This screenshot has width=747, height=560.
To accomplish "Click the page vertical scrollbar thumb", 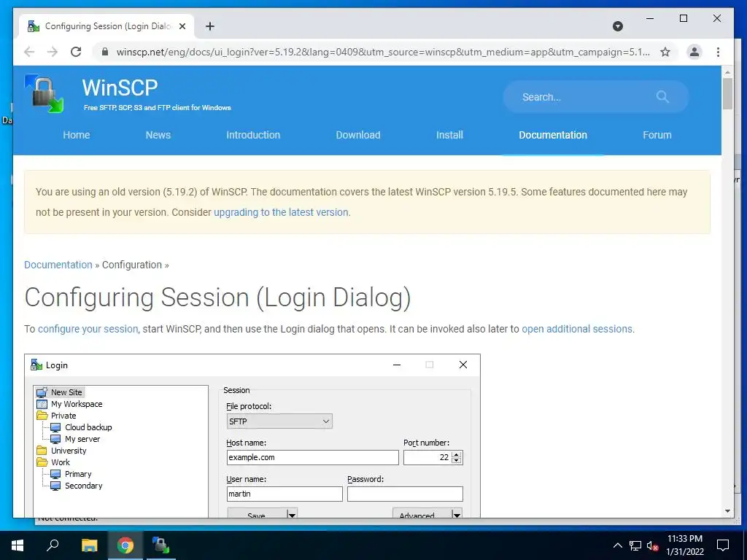I will (x=727, y=94).
